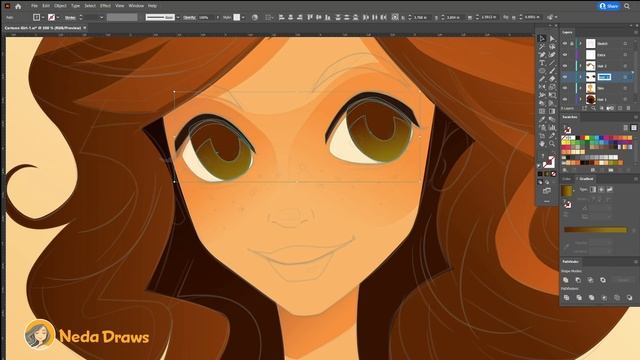
Task: Click the Stroke label link in control bar
Action: click(x=70, y=18)
